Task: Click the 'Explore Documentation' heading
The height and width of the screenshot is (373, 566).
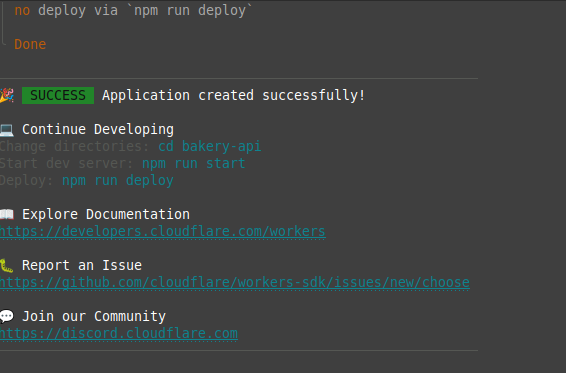Action: [106, 214]
